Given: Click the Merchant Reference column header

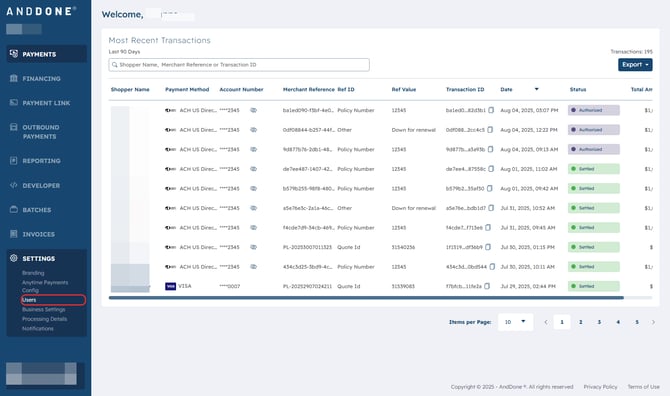Looking at the screenshot, I should (x=309, y=90).
